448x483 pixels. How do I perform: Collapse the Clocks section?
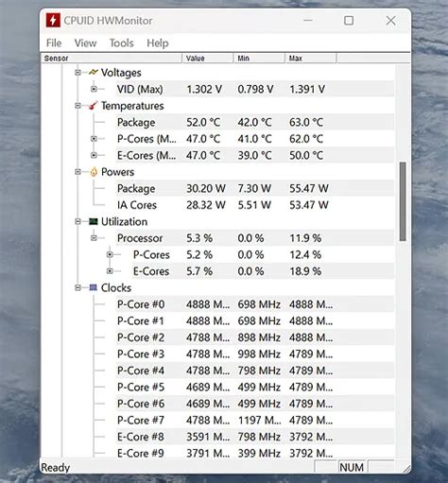78,287
